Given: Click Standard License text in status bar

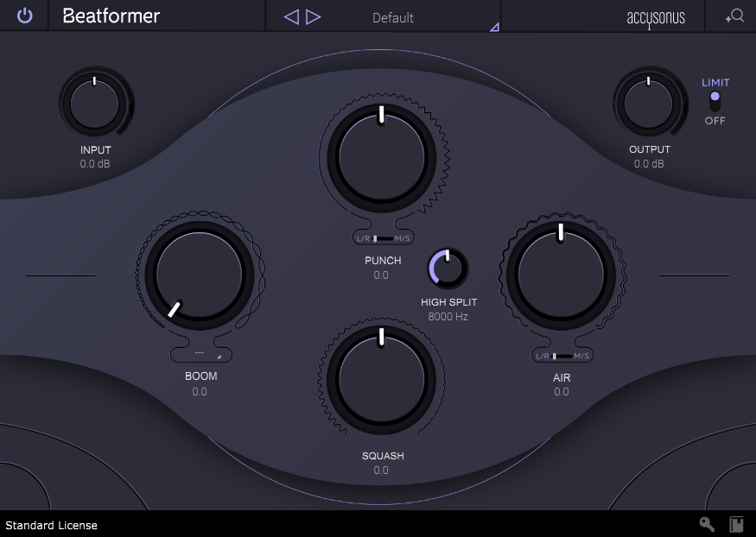Looking at the screenshot, I should (x=50, y=524).
